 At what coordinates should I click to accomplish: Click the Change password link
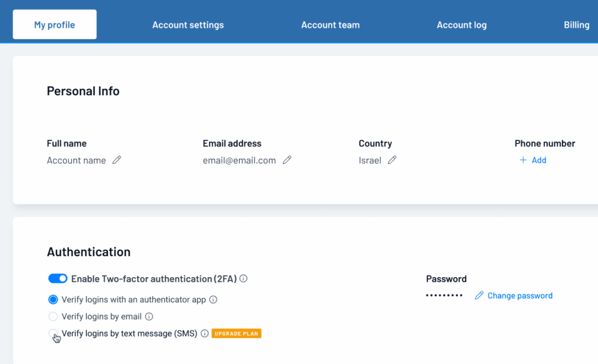(x=520, y=296)
